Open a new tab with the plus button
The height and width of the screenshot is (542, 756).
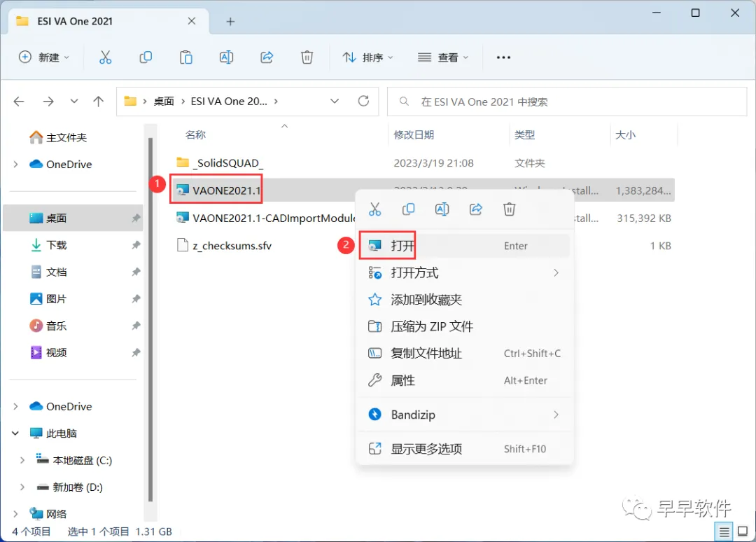[230, 22]
